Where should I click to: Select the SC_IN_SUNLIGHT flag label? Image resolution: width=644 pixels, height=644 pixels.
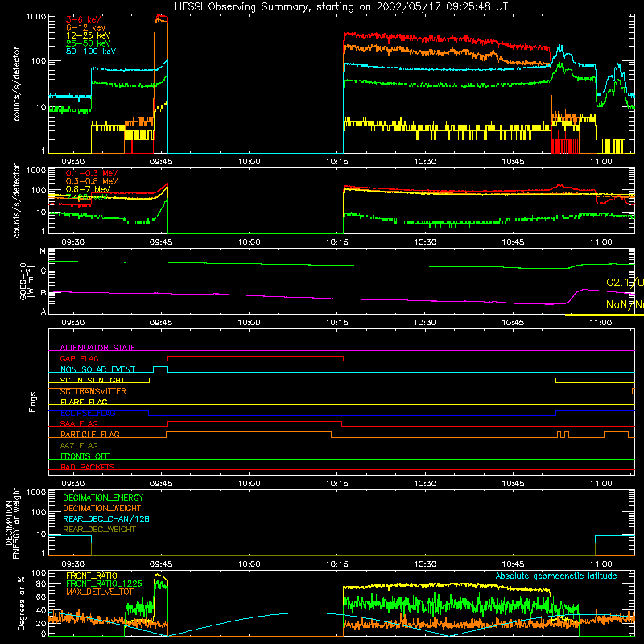93,380
